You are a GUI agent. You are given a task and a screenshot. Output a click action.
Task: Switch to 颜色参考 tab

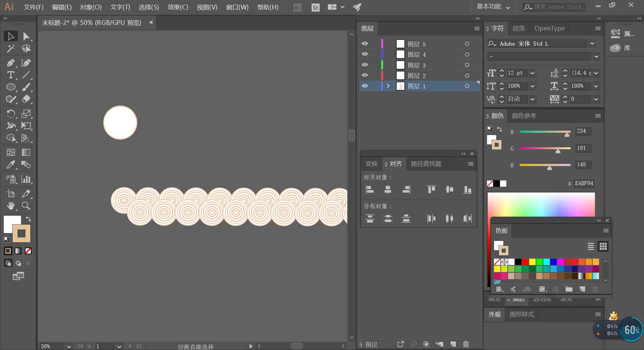(x=524, y=116)
